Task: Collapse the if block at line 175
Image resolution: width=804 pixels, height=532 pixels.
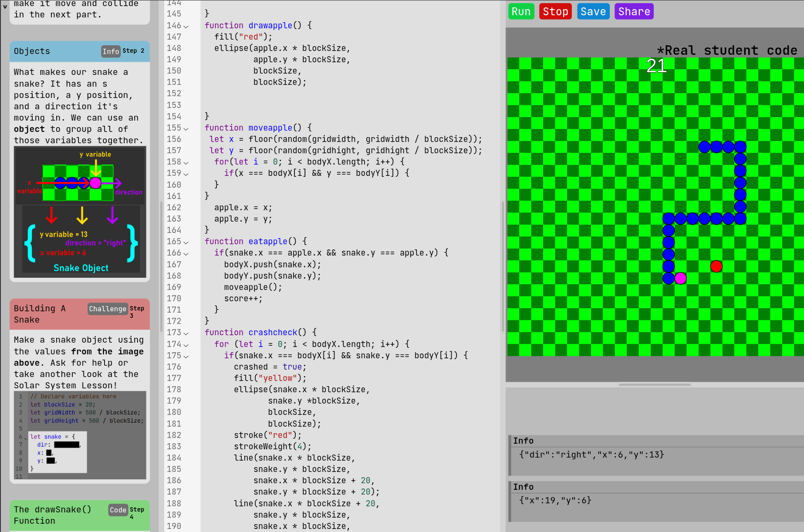Action: click(x=186, y=356)
